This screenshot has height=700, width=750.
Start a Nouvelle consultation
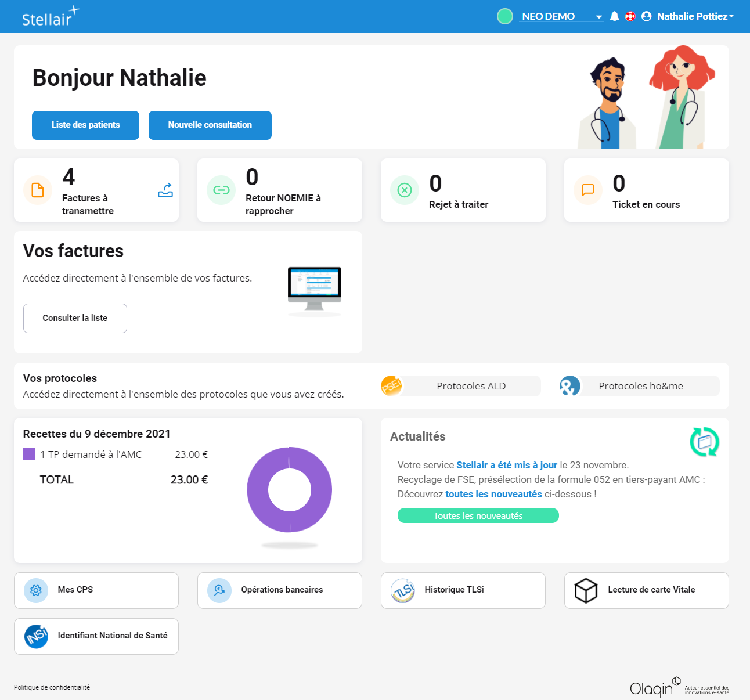[210, 125]
